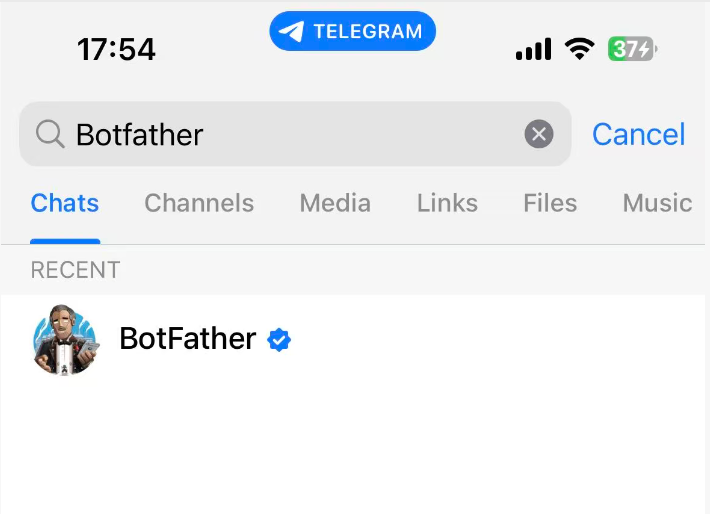The image size is (710, 514).
Task: Tap the BotFather profile avatar
Action: [x=65, y=340]
